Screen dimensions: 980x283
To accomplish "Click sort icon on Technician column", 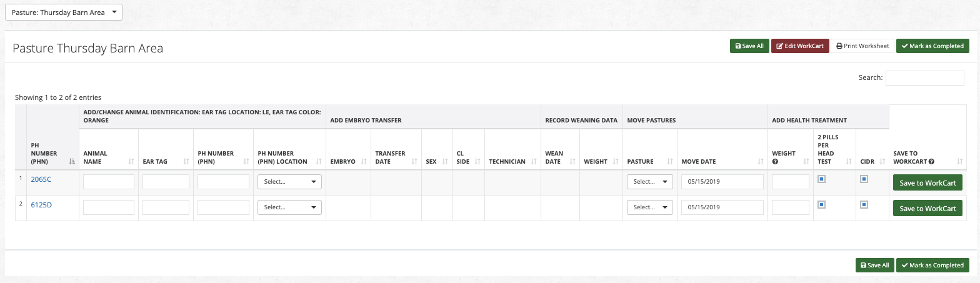I will coord(533,162).
